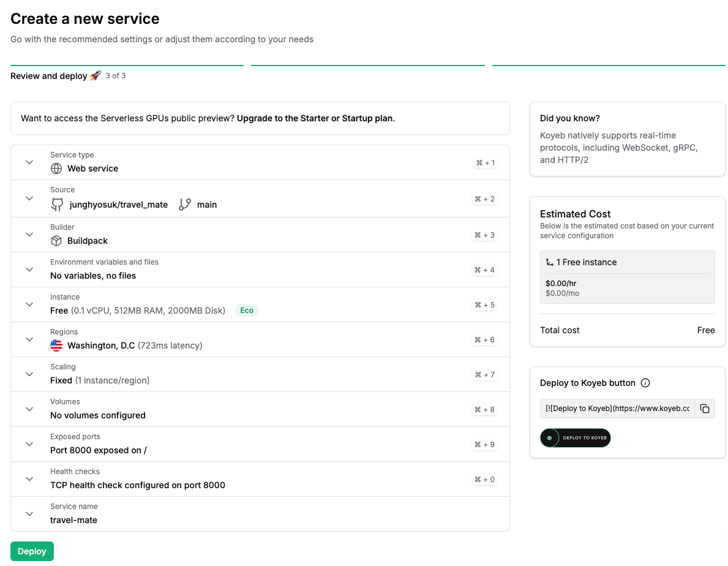Click Fixed (1 instance/region) scaling text
The width and height of the screenshot is (728, 566).
(100, 381)
